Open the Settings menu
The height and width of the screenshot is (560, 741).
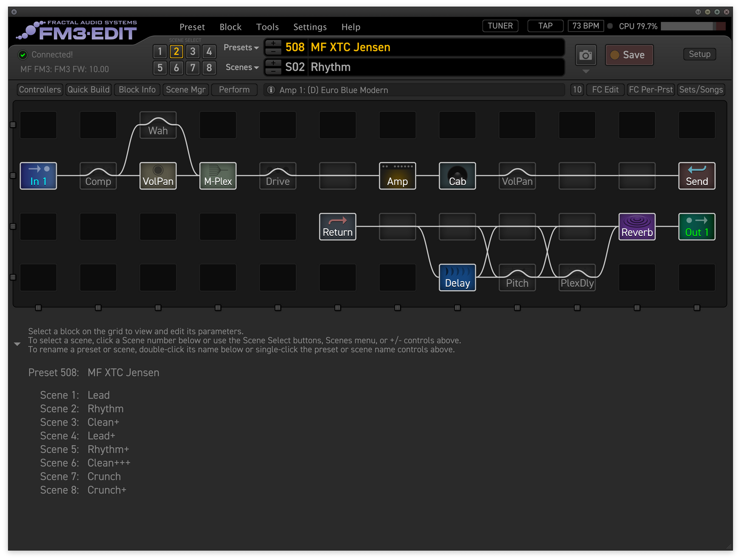(310, 27)
